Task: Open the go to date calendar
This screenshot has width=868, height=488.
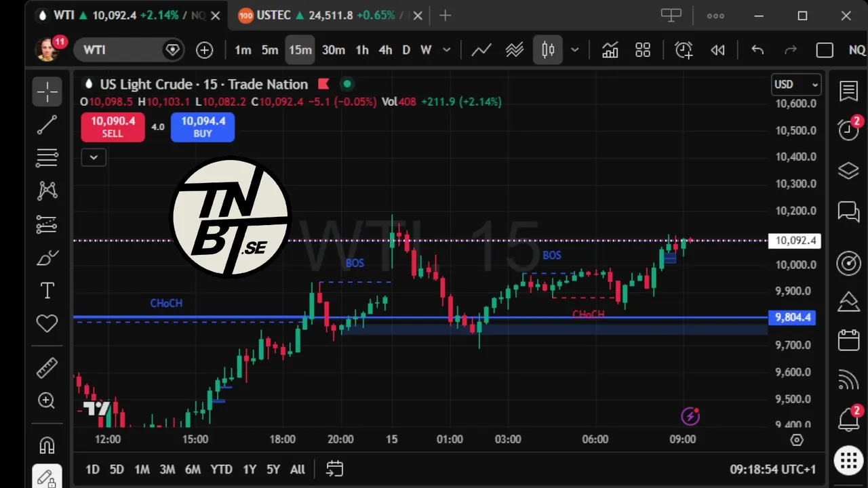Action: [334, 469]
